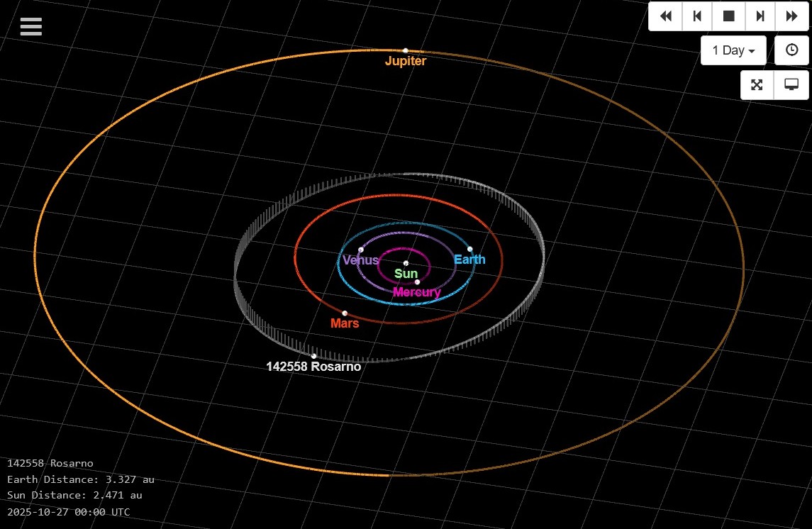Open the 1 Day time-step dropdown
Viewport: 812px width, 529px height.
pos(733,50)
